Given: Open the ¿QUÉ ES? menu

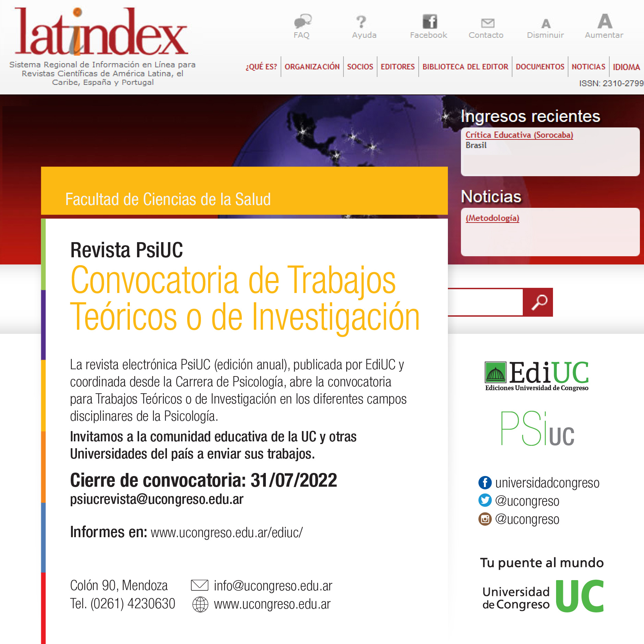Looking at the screenshot, I should (261, 67).
